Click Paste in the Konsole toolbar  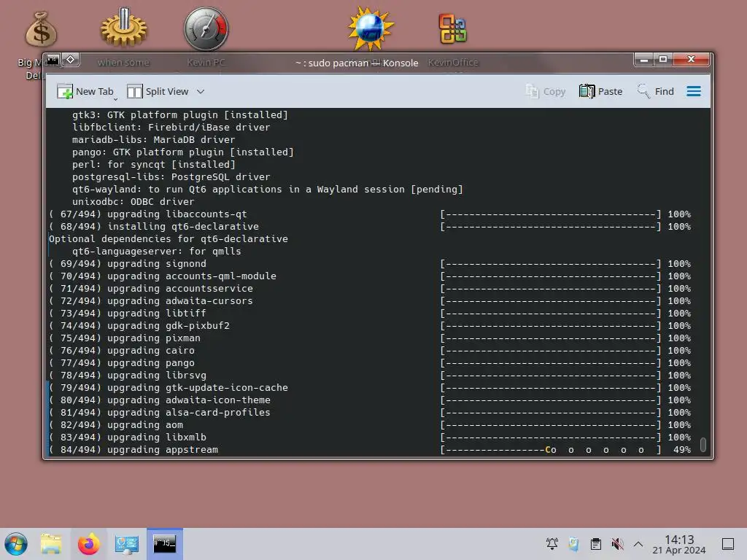click(601, 91)
